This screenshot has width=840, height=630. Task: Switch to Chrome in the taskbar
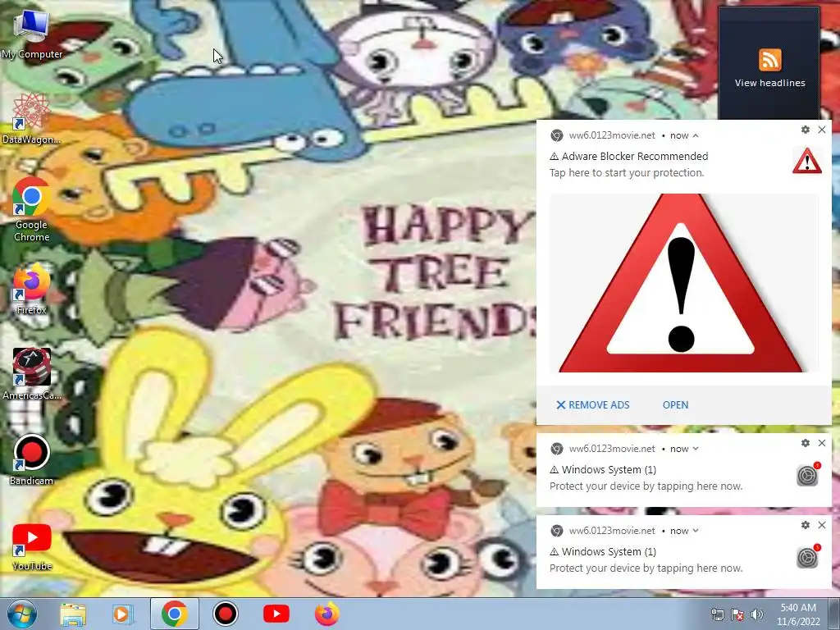(174, 614)
